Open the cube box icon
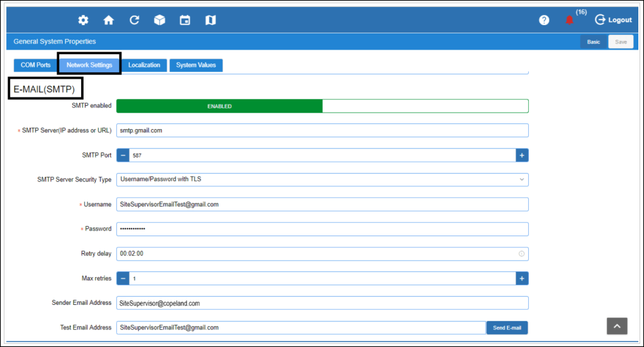The height and width of the screenshot is (347, 644). pyautogui.click(x=160, y=20)
